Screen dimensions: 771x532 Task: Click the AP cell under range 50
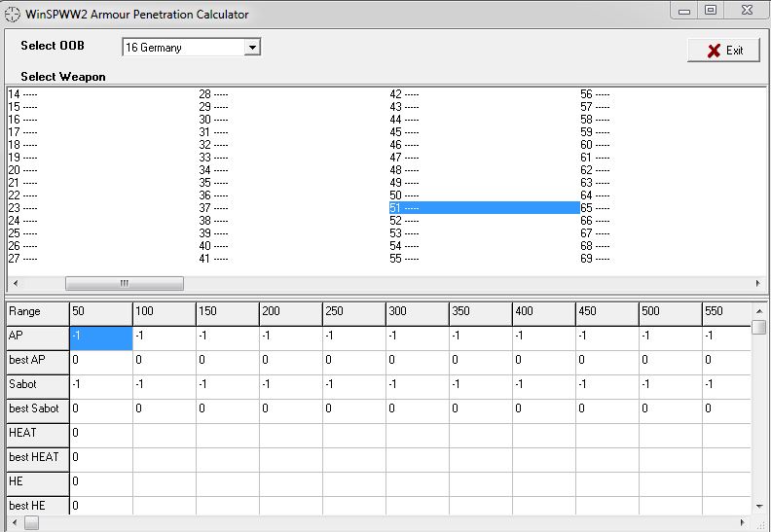point(100,337)
